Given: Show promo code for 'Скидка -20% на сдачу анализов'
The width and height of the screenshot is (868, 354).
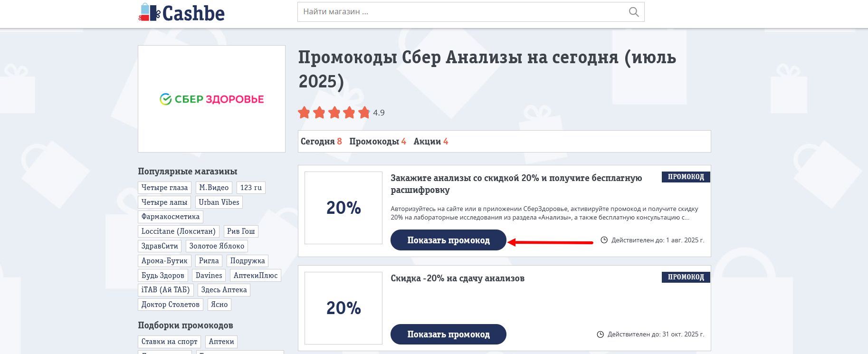Looking at the screenshot, I should click(x=448, y=335).
